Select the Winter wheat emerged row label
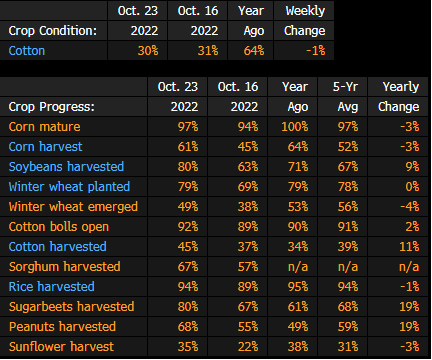The width and height of the screenshot is (432, 360). (x=73, y=207)
